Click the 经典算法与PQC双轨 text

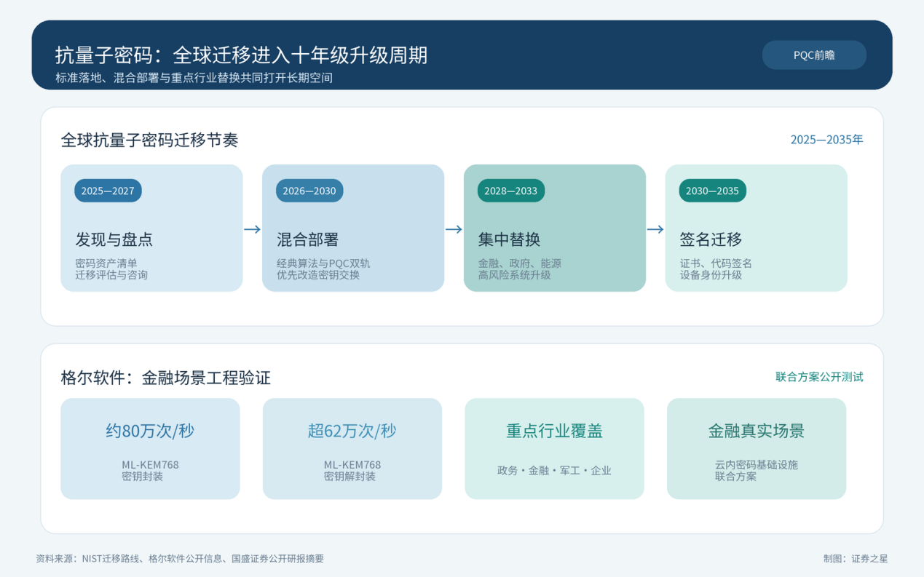[323, 263]
